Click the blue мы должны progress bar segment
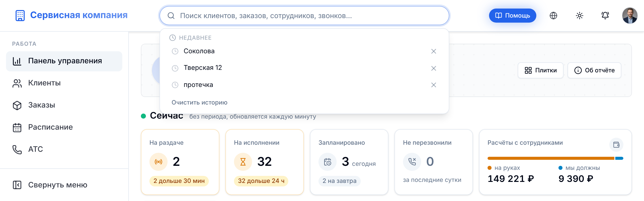Viewport: 644px width, 201px height. click(x=619, y=158)
